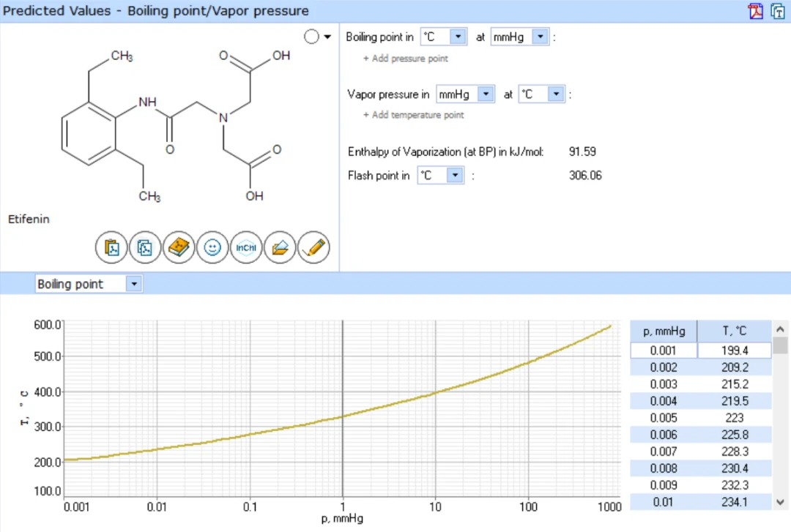Click the SMILES smiley face icon
791x532 pixels.
[x=212, y=247]
